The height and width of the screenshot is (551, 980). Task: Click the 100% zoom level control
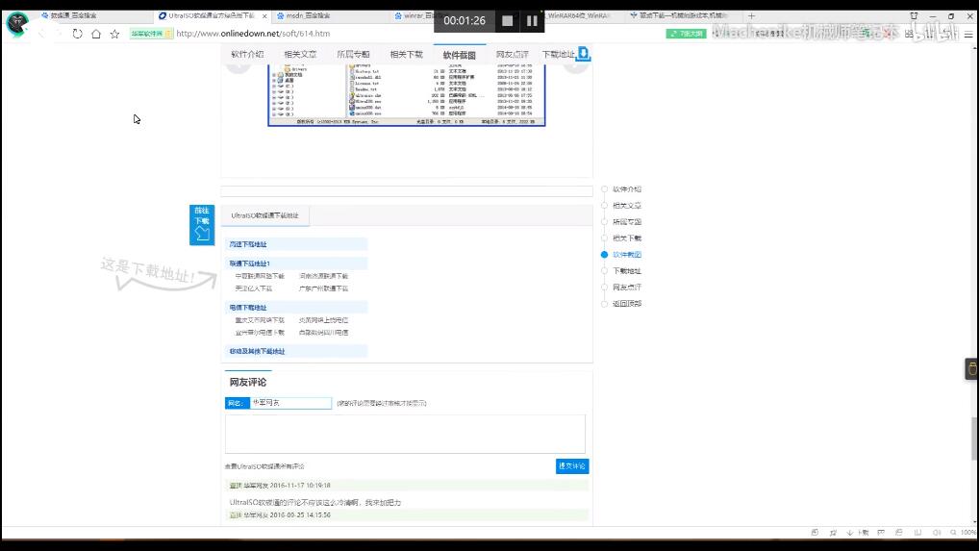968,533
